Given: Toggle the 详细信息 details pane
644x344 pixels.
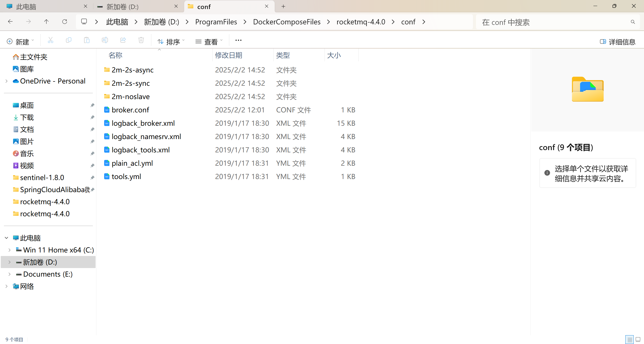Looking at the screenshot, I should point(618,42).
